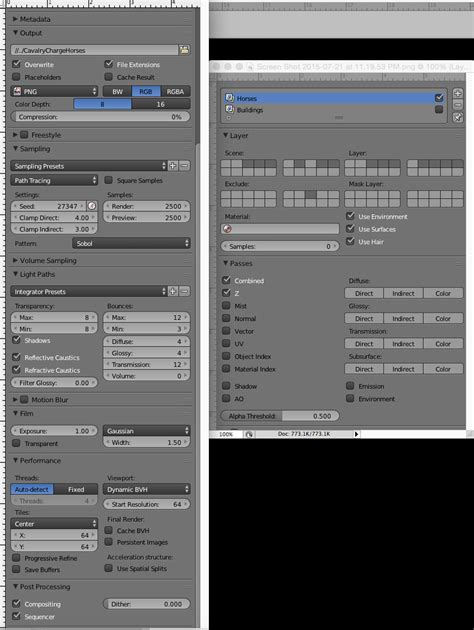Image resolution: width=474 pixels, height=630 pixels.
Task: Open the Dynamic BVH viewport dropdown
Action: pos(147,489)
